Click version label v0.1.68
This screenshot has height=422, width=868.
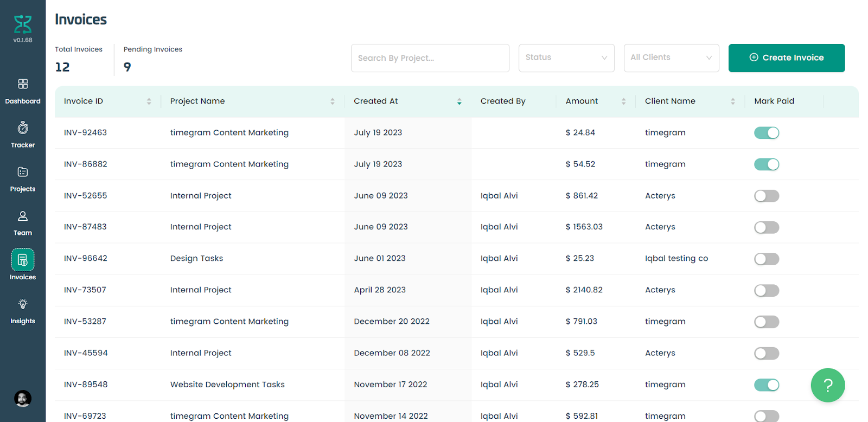23,40
